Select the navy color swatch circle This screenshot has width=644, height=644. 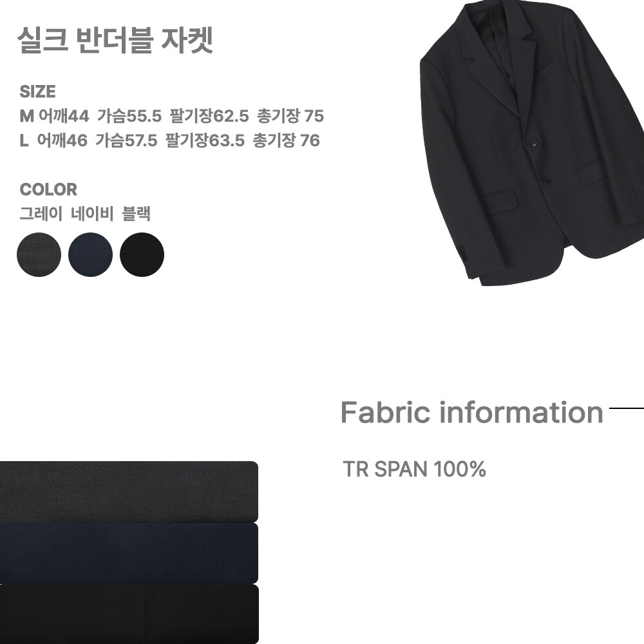[x=90, y=254]
